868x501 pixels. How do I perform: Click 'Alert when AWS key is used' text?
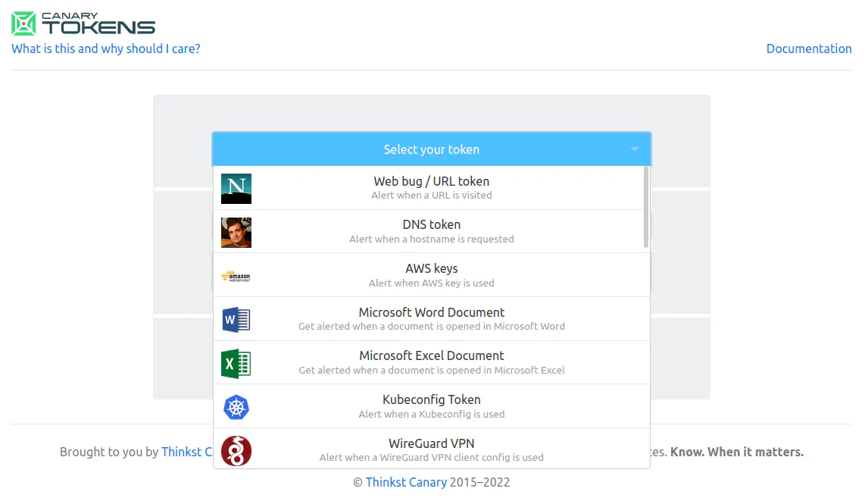(x=432, y=283)
